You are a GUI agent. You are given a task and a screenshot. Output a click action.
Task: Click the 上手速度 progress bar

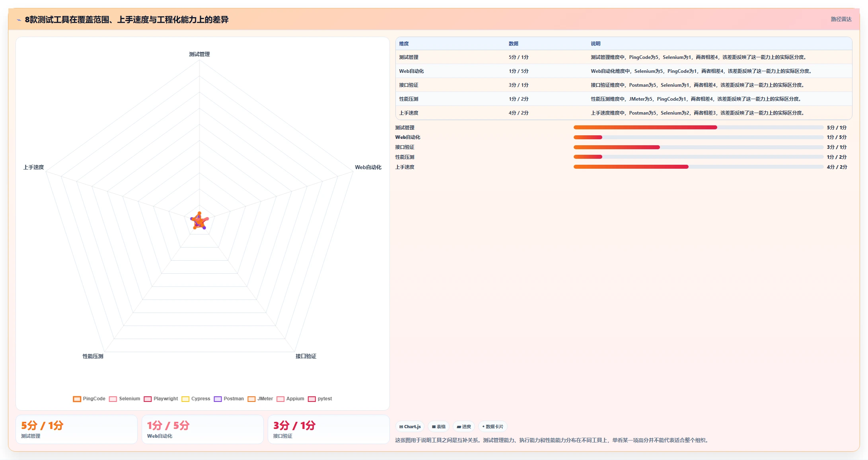tap(698, 167)
